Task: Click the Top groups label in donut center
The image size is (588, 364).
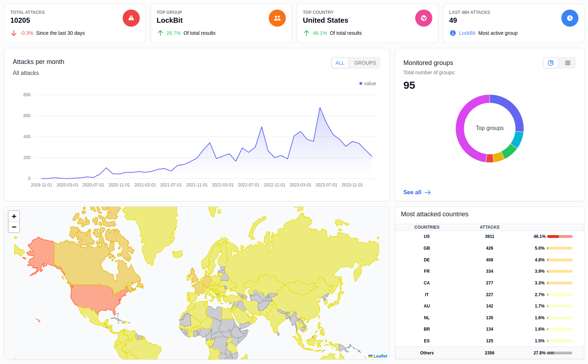Action: click(x=490, y=128)
